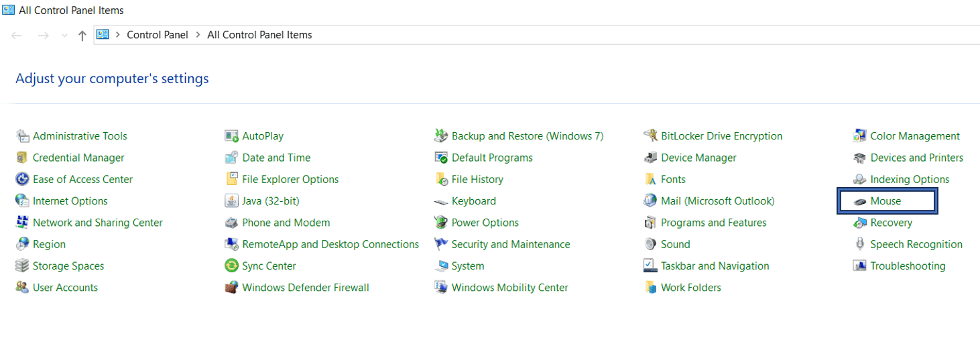Viewport: 980px width, 346px height.
Task: Open the Programs and Features link
Action: 713,223
